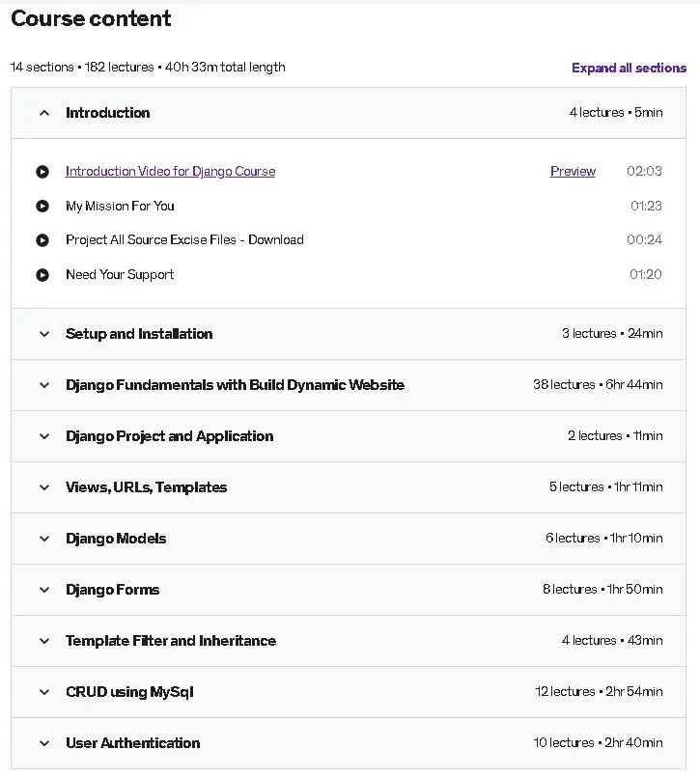
Task: Click the Preview link
Action: coord(573,172)
